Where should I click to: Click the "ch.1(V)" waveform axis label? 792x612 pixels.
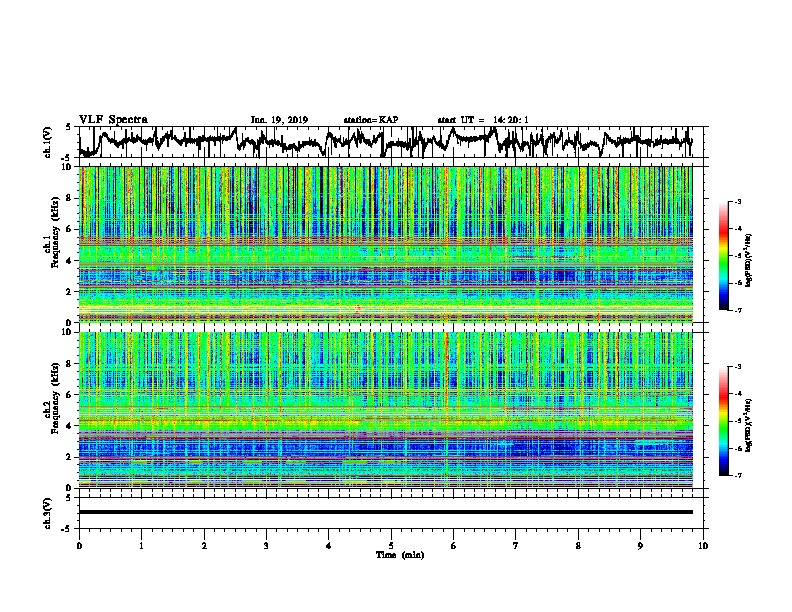(x=48, y=142)
